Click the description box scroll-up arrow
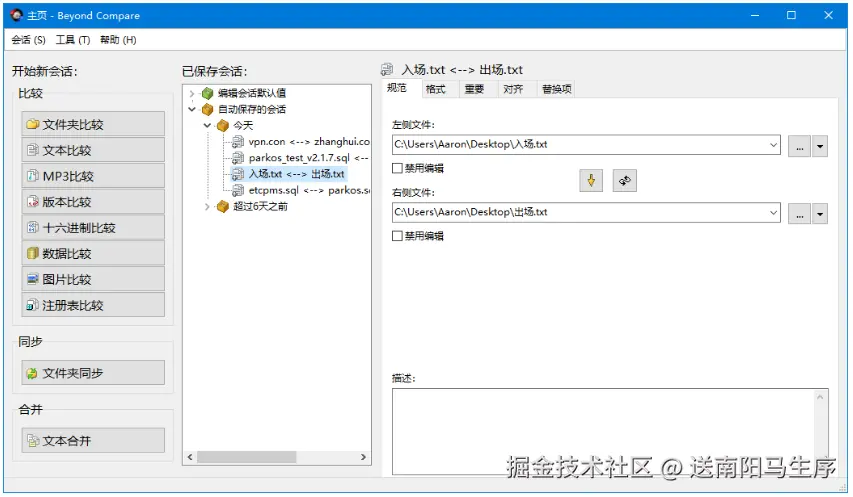 click(820, 397)
